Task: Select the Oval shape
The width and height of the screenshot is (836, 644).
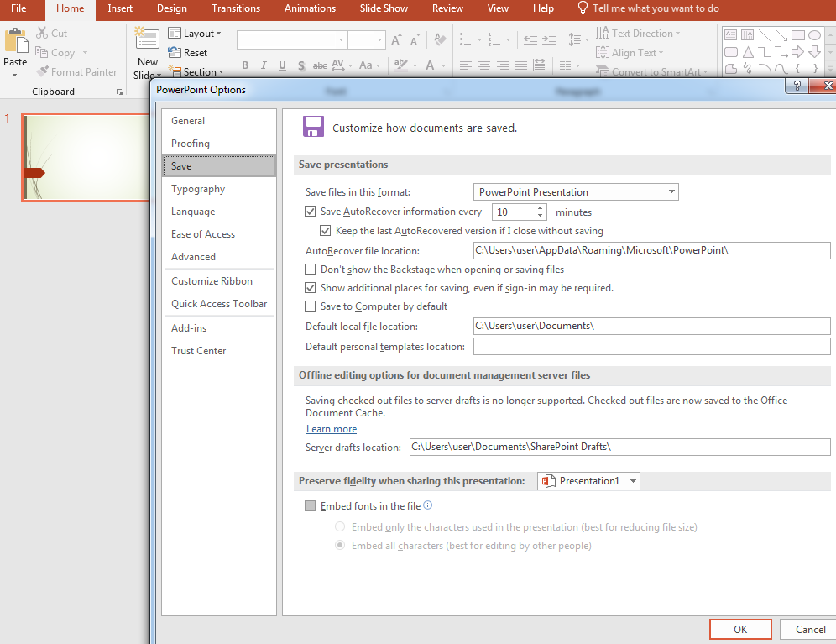Action: (814, 35)
